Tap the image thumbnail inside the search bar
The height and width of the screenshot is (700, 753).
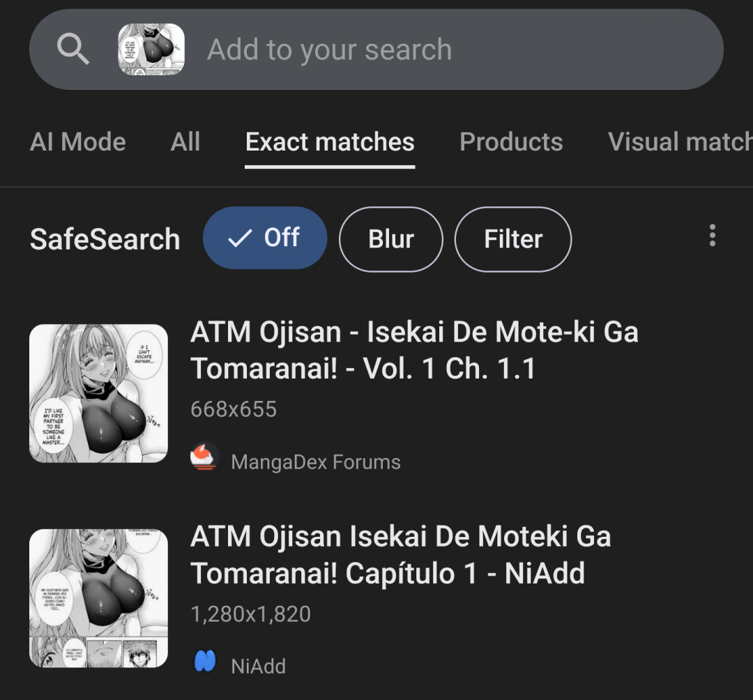coord(151,50)
